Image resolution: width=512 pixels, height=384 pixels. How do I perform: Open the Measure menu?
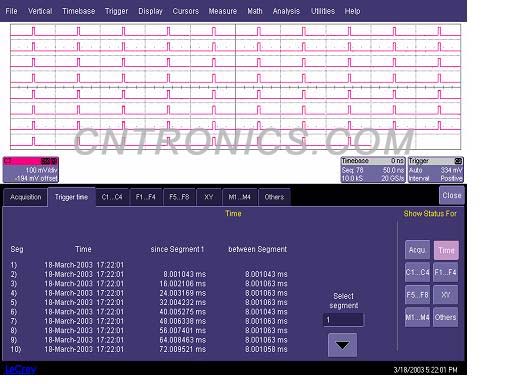coord(223,11)
